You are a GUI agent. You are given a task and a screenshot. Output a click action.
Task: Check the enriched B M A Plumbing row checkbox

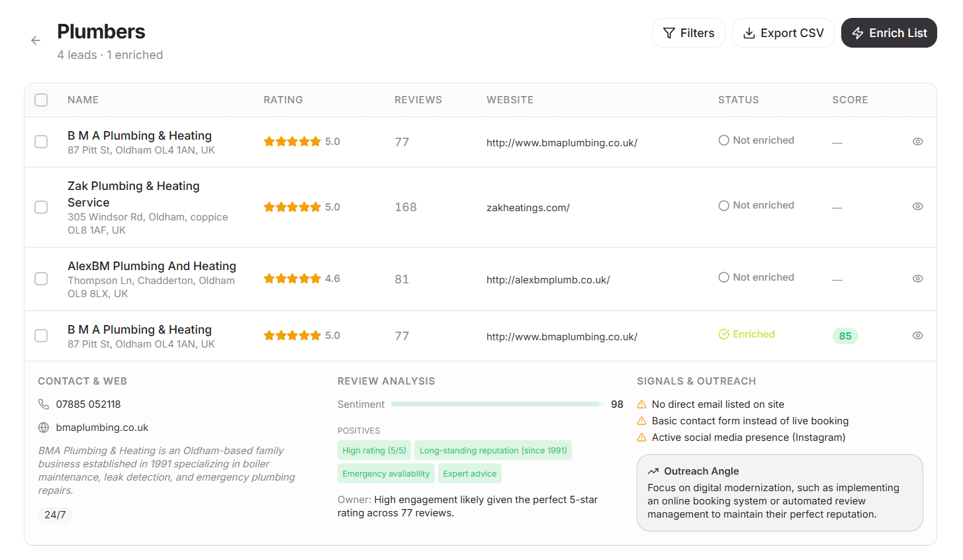(41, 336)
